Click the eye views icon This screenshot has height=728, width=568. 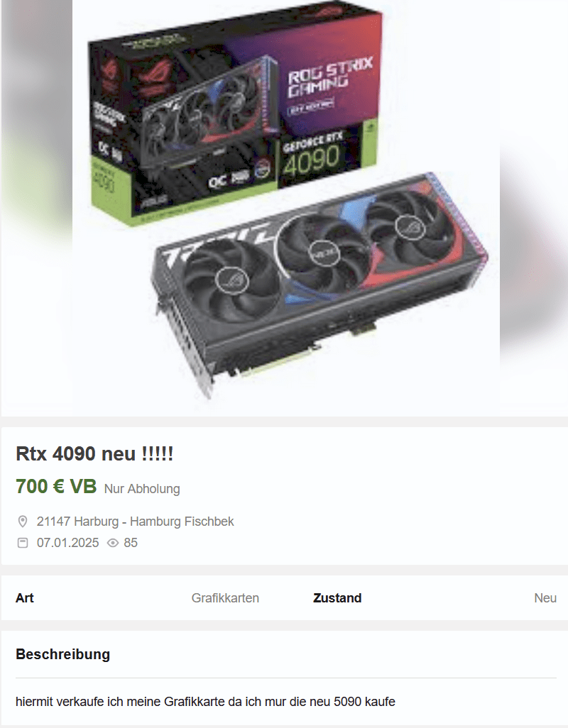[x=113, y=543]
